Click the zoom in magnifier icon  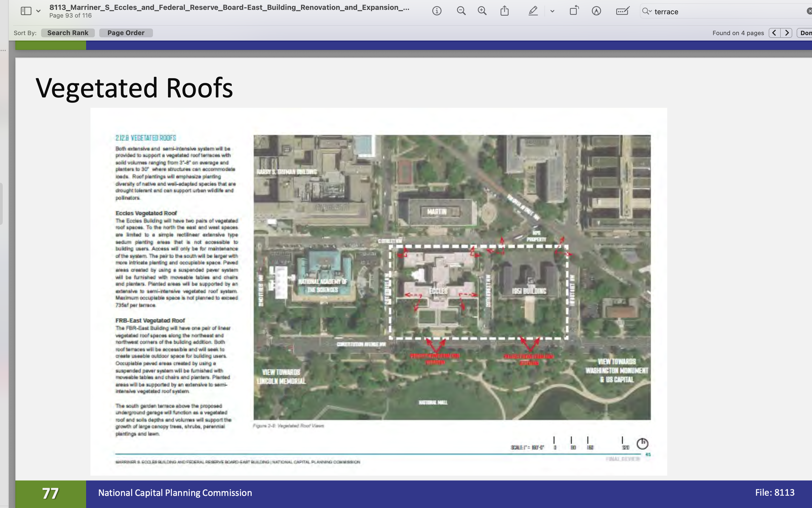coord(482,11)
